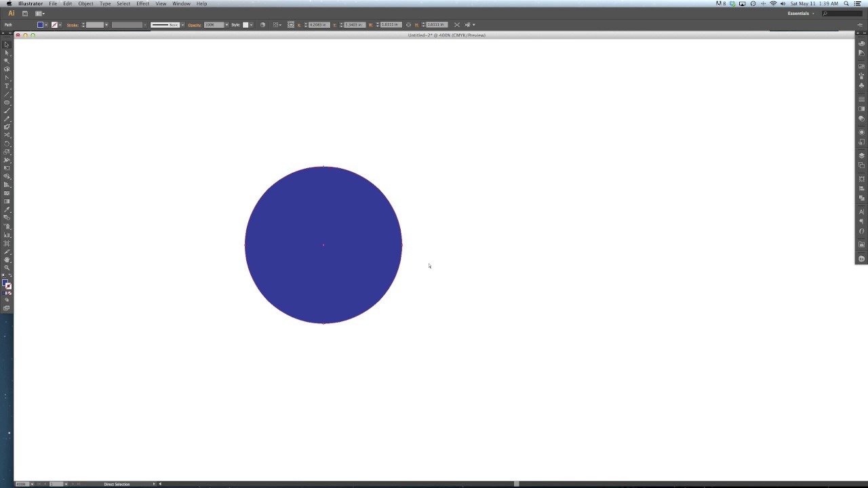868x488 pixels.
Task: Select the Pen tool
Action: pyautogui.click(x=7, y=77)
